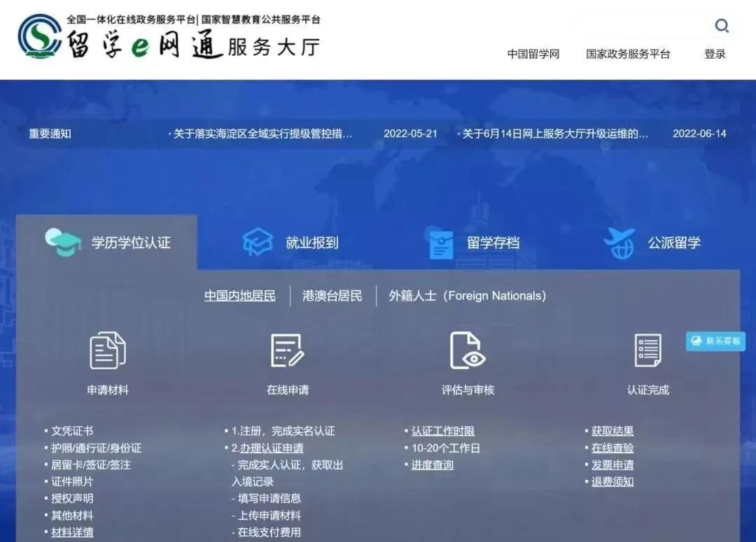Click the search magnifier icon
Viewport: 756px width, 542px height.
722,26
